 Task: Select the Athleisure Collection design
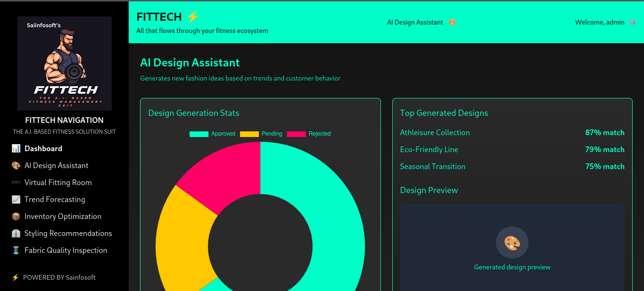435,133
